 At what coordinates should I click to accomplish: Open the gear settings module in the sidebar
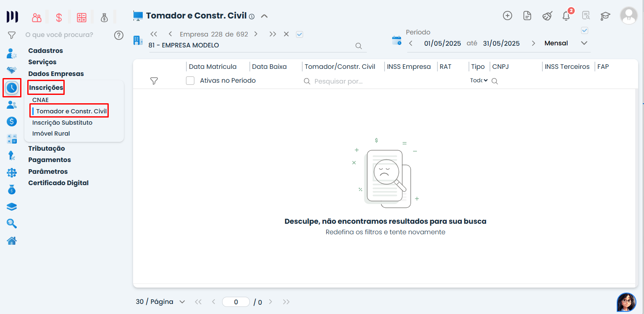tap(12, 173)
